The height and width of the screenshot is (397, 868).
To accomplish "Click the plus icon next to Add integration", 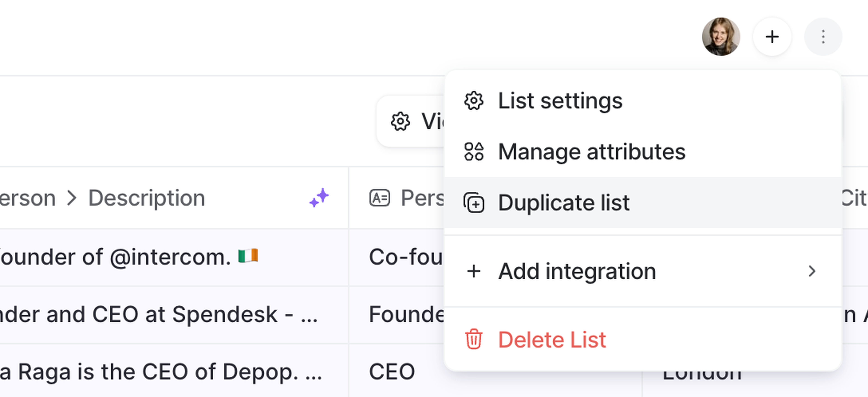I will click(474, 271).
